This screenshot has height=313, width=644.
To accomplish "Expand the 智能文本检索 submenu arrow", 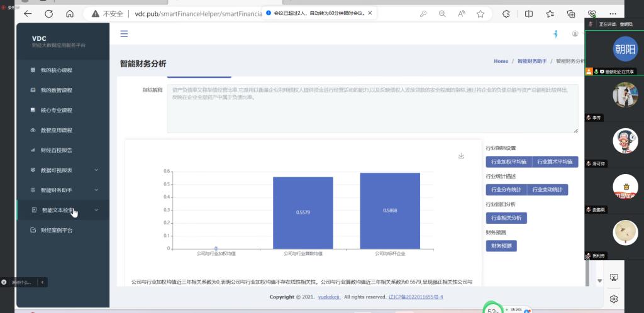I will pos(96,210).
